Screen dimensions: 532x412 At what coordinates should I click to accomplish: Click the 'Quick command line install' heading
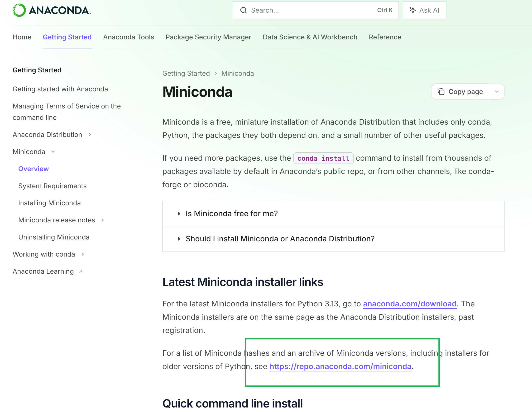[x=233, y=403]
